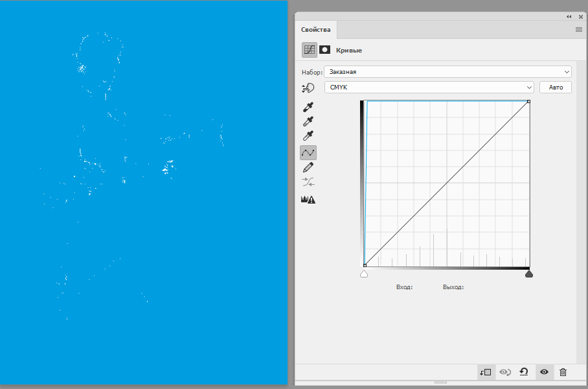Collapse the panel with double arrows

569,16
